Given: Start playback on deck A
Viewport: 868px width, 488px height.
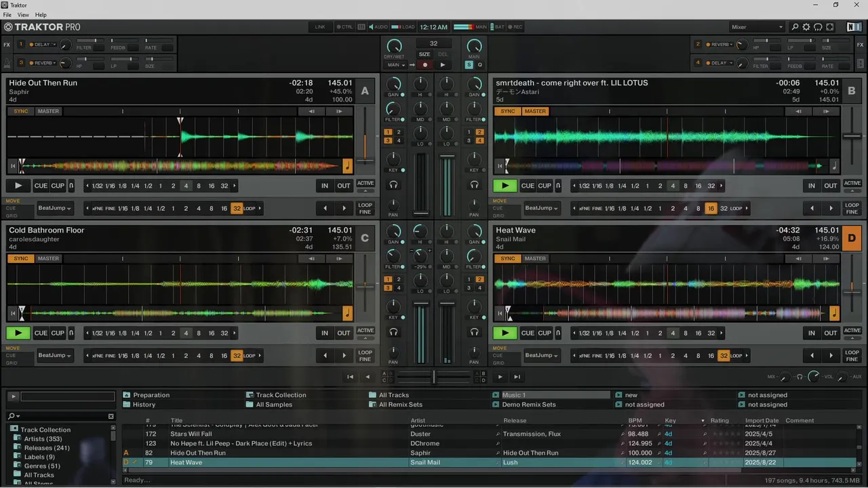Looking at the screenshot, I should coord(18,186).
